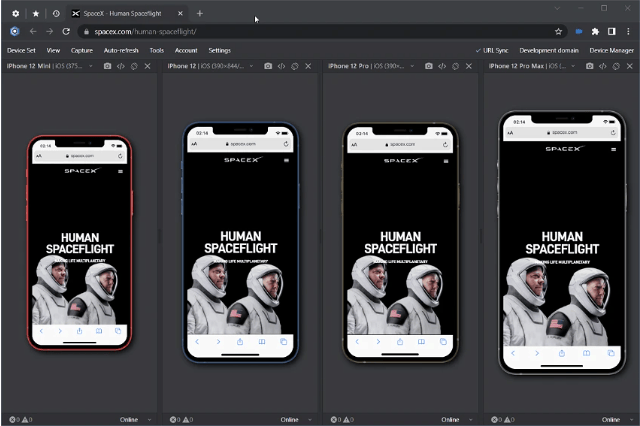Show error count under iPhone 12 Mini

pos(14,419)
